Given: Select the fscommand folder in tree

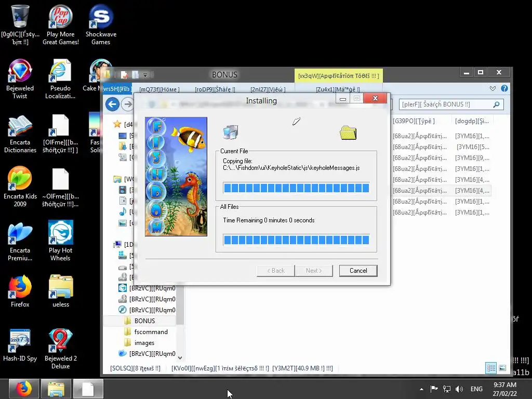Looking at the screenshot, I should point(151,332).
